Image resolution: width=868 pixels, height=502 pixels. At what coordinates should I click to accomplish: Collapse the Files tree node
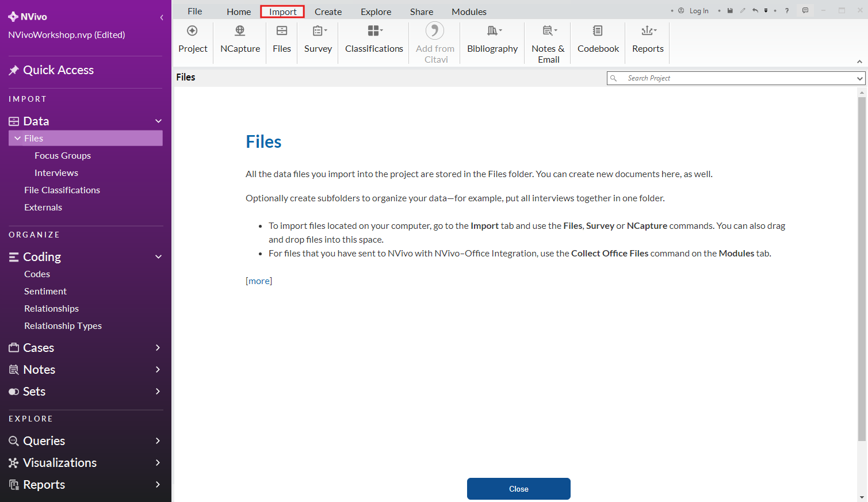pos(18,138)
